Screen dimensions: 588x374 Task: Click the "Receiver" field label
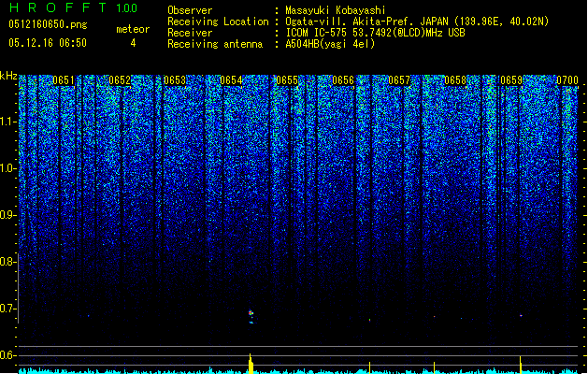click(x=190, y=33)
